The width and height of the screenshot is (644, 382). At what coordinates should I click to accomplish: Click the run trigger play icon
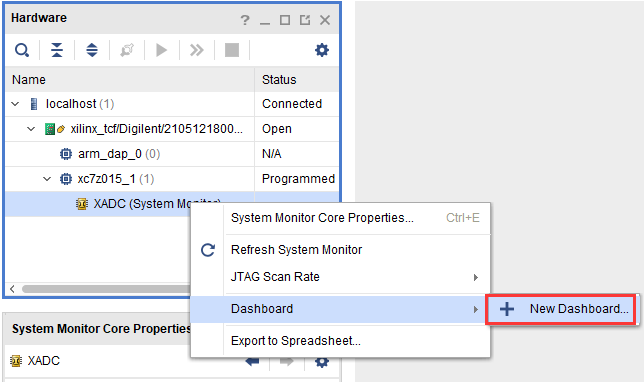161,50
